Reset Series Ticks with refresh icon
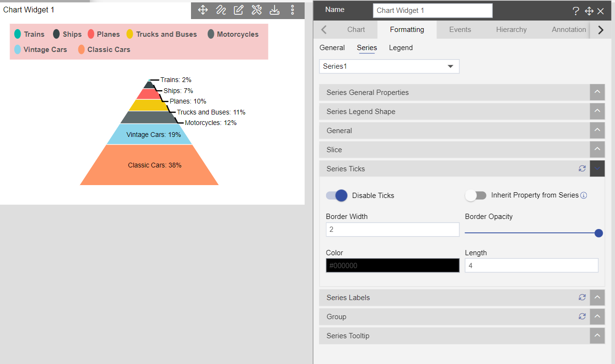615x364 pixels. (582, 168)
